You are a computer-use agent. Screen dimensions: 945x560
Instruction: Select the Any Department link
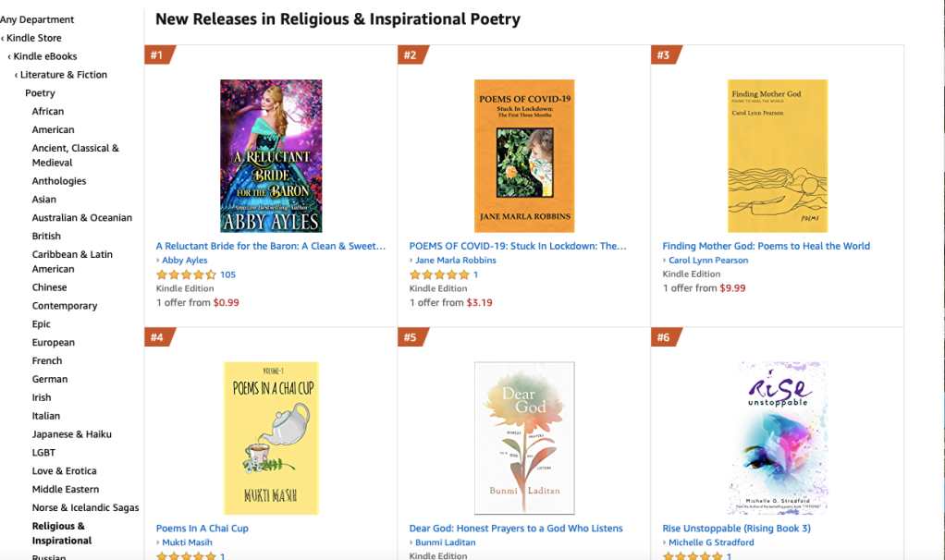(38, 19)
